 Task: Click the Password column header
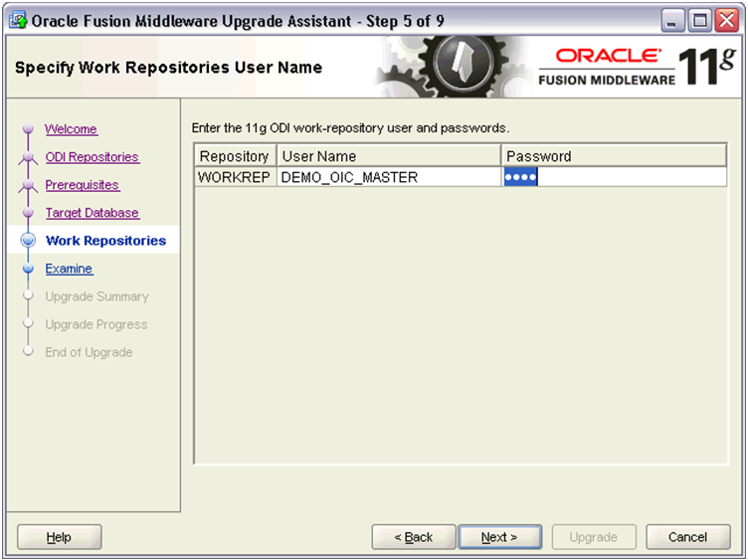(615, 156)
